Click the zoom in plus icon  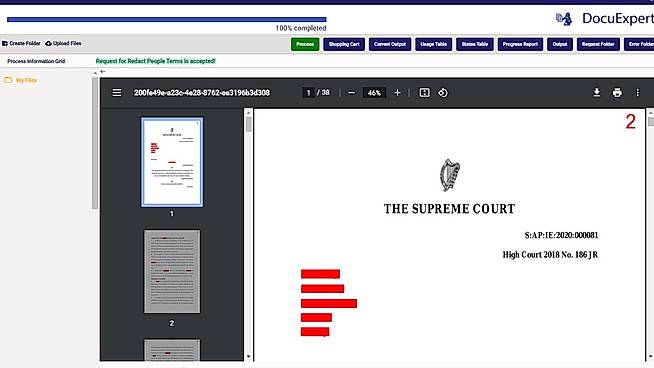[397, 93]
